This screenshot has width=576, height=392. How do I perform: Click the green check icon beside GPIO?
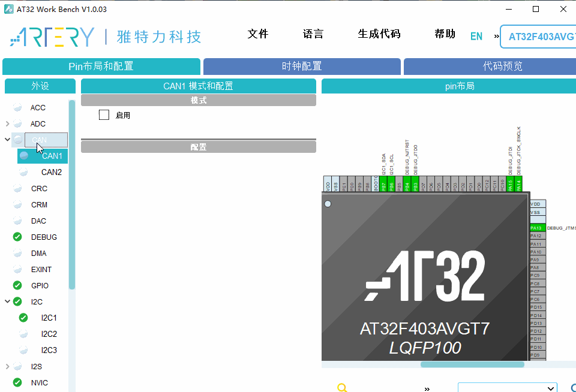click(17, 285)
